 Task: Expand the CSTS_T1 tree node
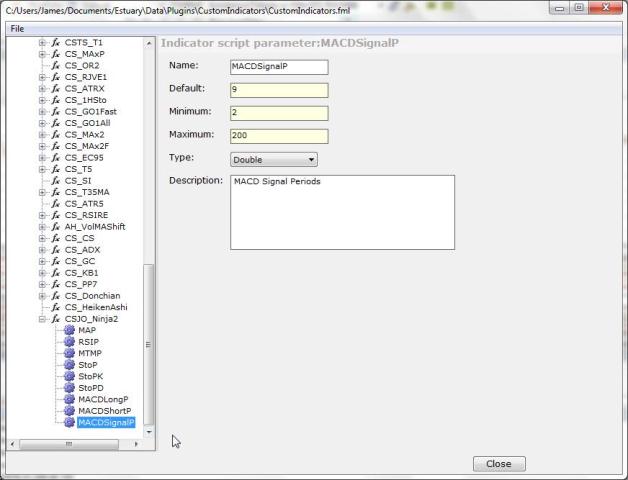(42, 42)
